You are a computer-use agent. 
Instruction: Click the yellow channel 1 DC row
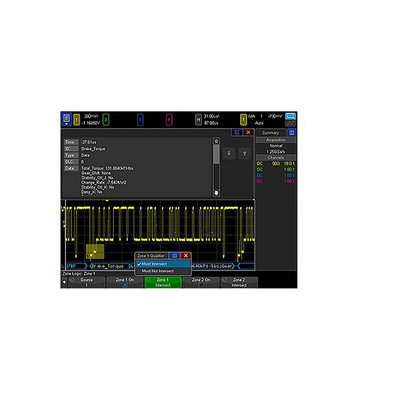pos(276,164)
